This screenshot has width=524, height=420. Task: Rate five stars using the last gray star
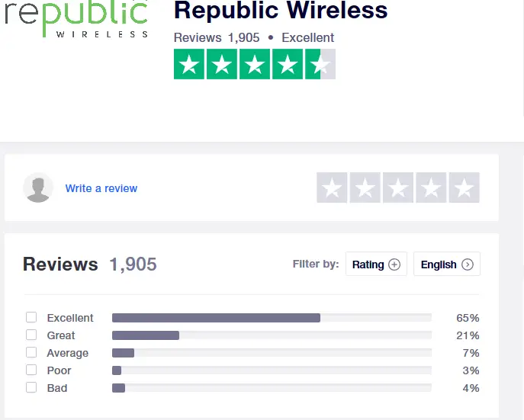coord(465,188)
